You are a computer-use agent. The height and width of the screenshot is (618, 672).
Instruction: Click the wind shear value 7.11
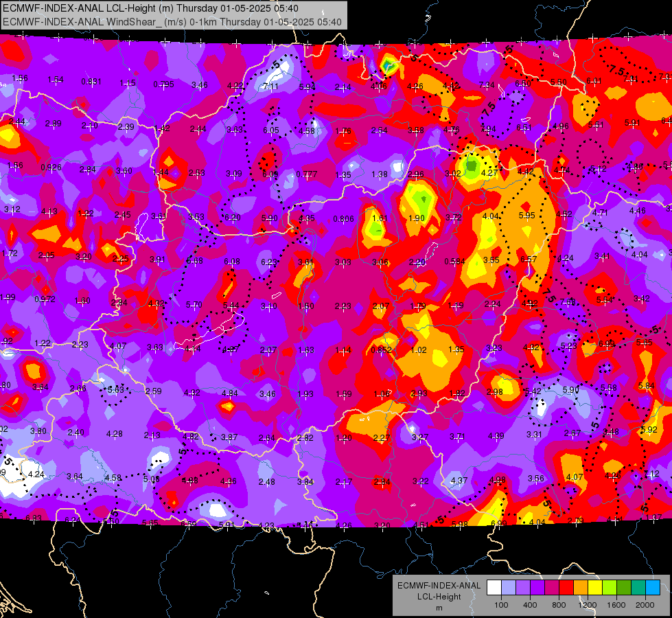pos(270,87)
